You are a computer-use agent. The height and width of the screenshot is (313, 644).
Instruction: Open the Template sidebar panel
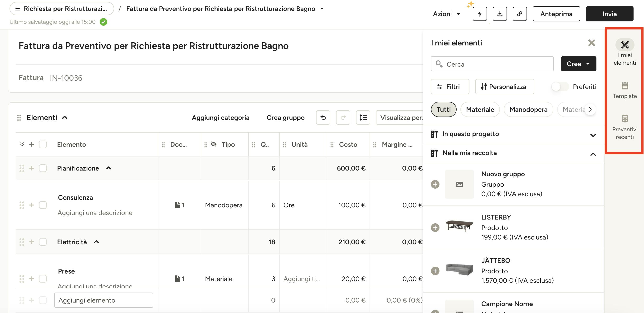(x=624, y=90)
